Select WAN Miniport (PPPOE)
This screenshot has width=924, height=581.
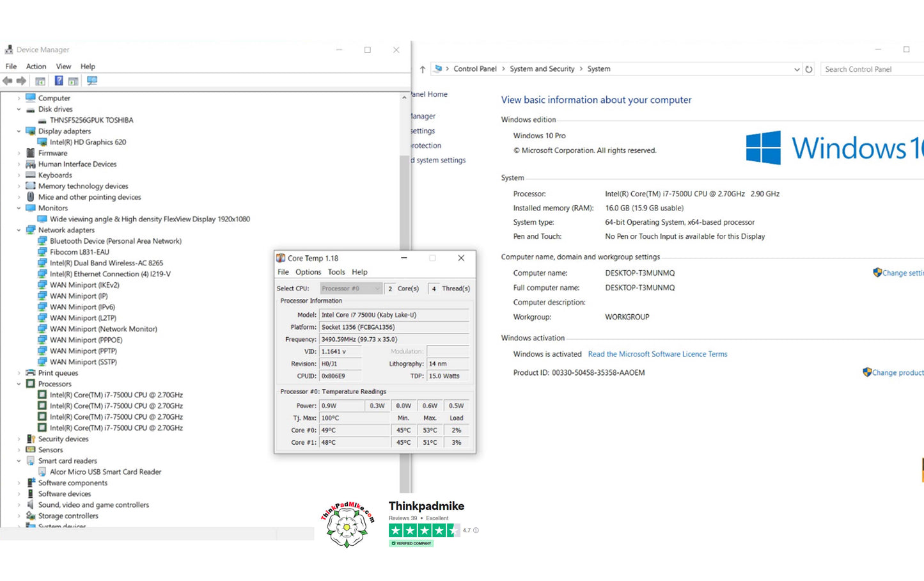(x=86, y=340)
